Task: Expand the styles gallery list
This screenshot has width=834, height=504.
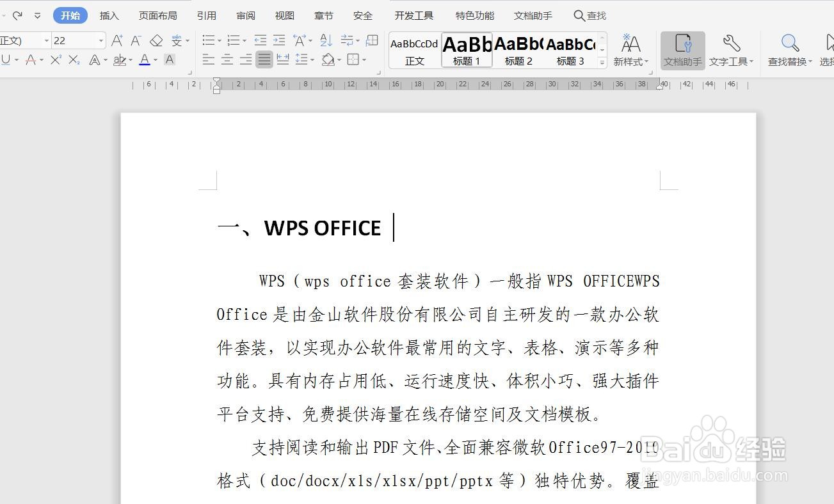Action: 602,63
